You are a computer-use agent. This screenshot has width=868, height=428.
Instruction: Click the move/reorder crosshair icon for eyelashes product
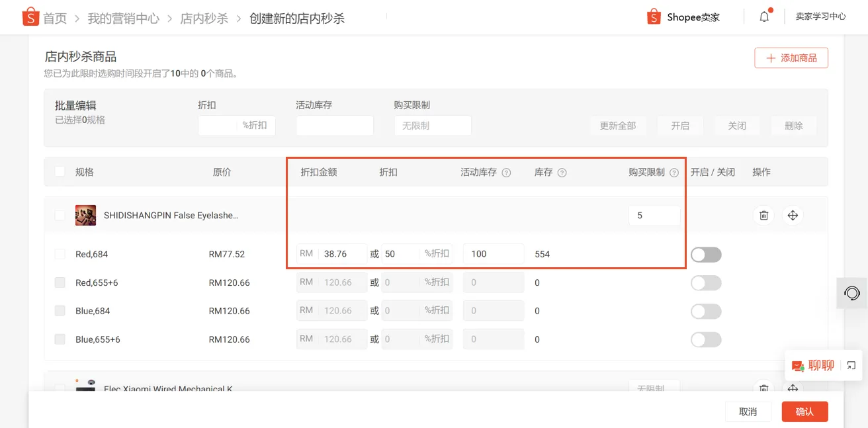[x=793, y=215]
